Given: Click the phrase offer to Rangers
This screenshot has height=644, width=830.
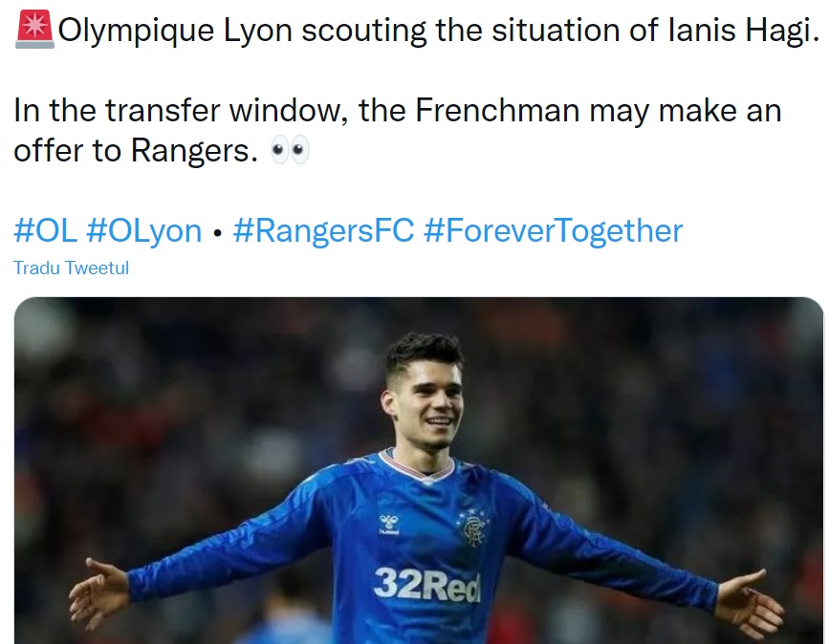Looking at the screenshot, I should (x=136, y=151).
